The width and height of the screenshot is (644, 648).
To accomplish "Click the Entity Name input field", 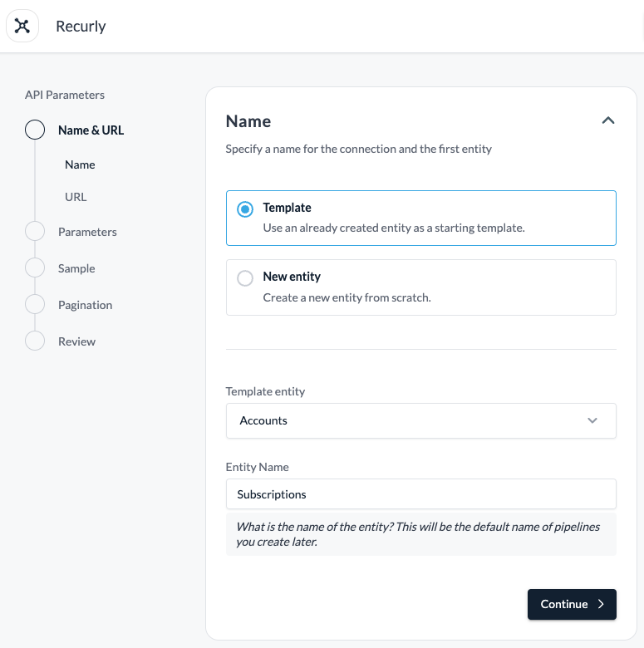I will 420,494.
